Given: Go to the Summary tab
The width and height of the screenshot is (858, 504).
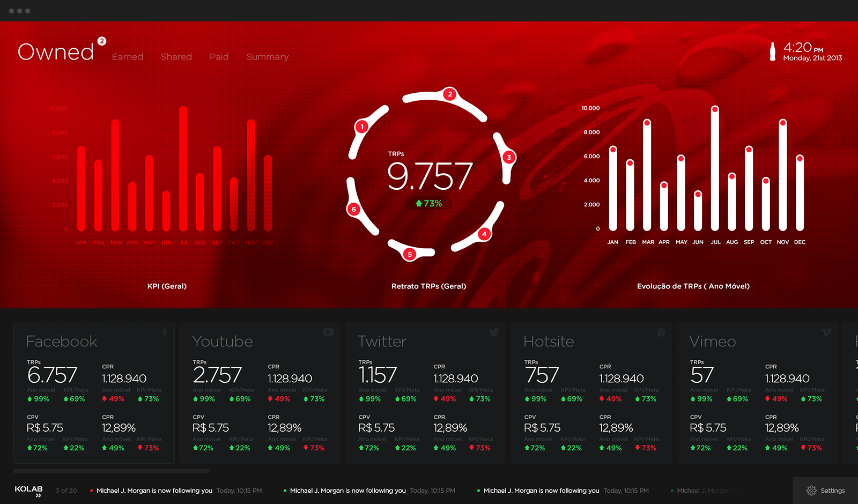Looking at the screenshot, I should coord(268,57).
